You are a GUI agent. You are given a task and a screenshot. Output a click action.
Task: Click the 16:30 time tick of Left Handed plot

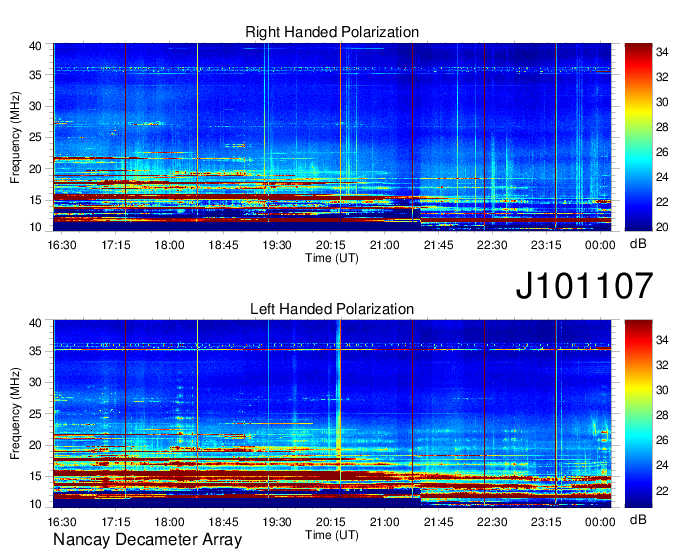(62, 522)
